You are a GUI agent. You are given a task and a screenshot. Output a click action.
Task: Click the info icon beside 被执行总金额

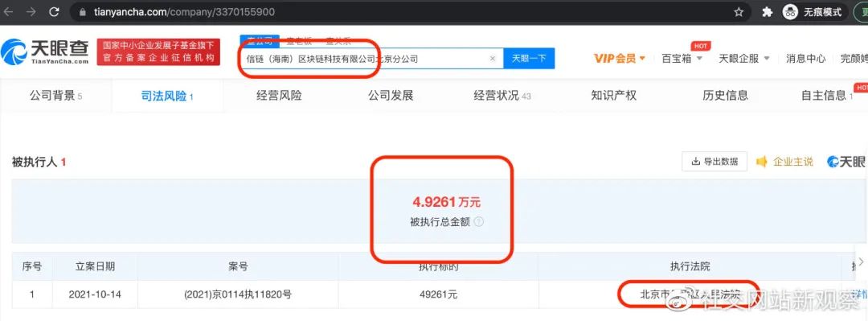coord(479,222)
